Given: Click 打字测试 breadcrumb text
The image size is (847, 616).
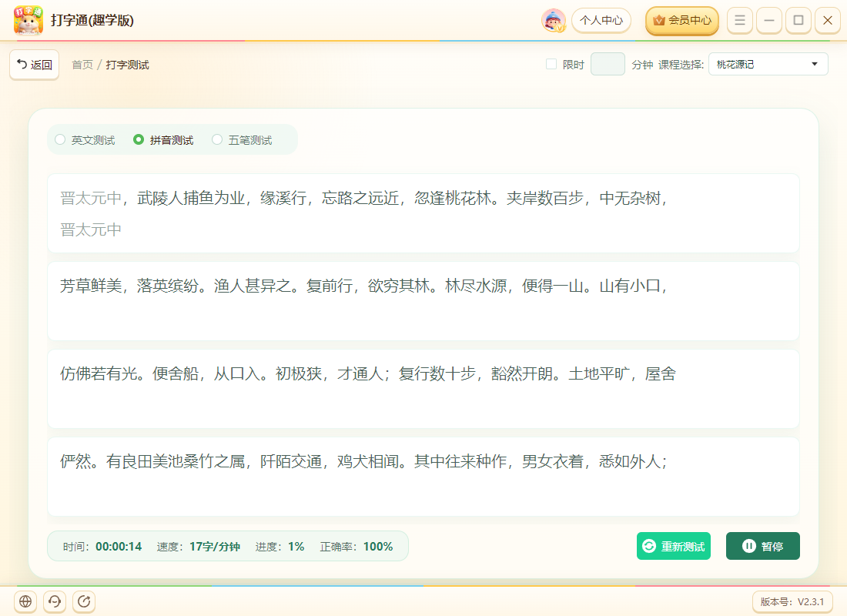Looking at the screenshot, I should tap(128, 65).
